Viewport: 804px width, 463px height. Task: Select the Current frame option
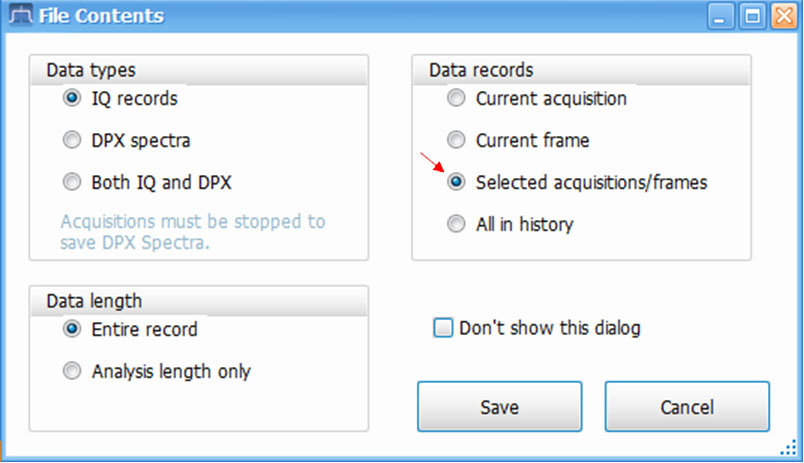[456, 141]
